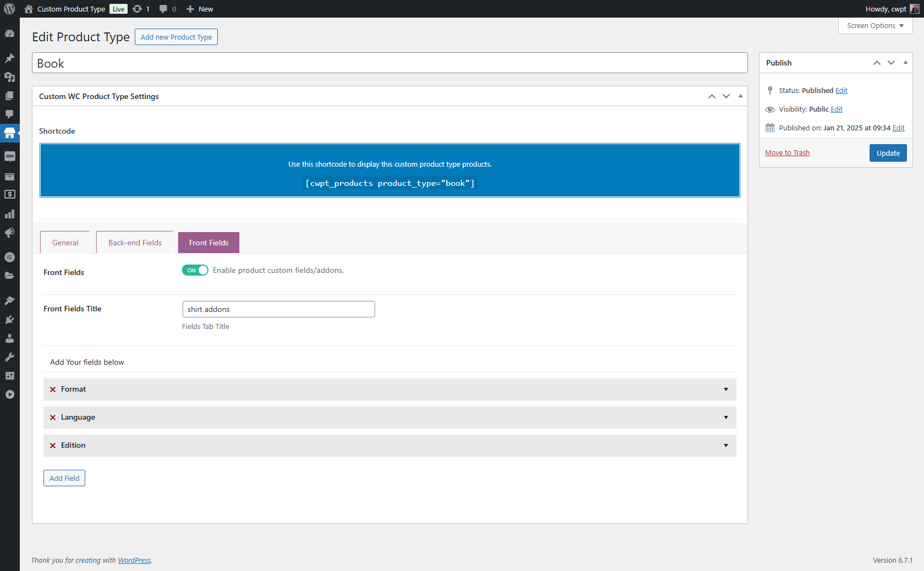Click the Live status badge
Image resolution: width=924 pixels, height=571 pixels.
click(118, 9)
